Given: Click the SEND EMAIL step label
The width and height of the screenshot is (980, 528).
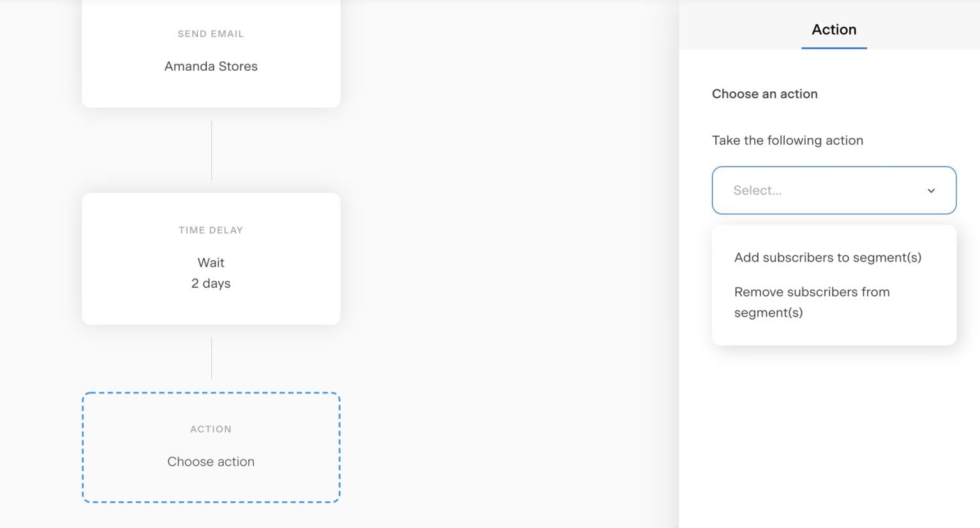Looking at the screenshot, I should tap(211, 34).
